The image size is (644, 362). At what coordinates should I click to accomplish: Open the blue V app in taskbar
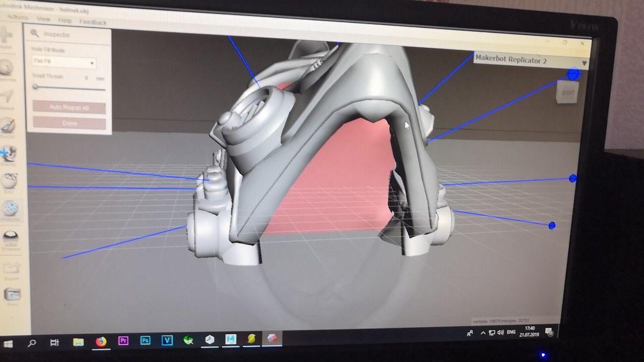coord(167,340)
